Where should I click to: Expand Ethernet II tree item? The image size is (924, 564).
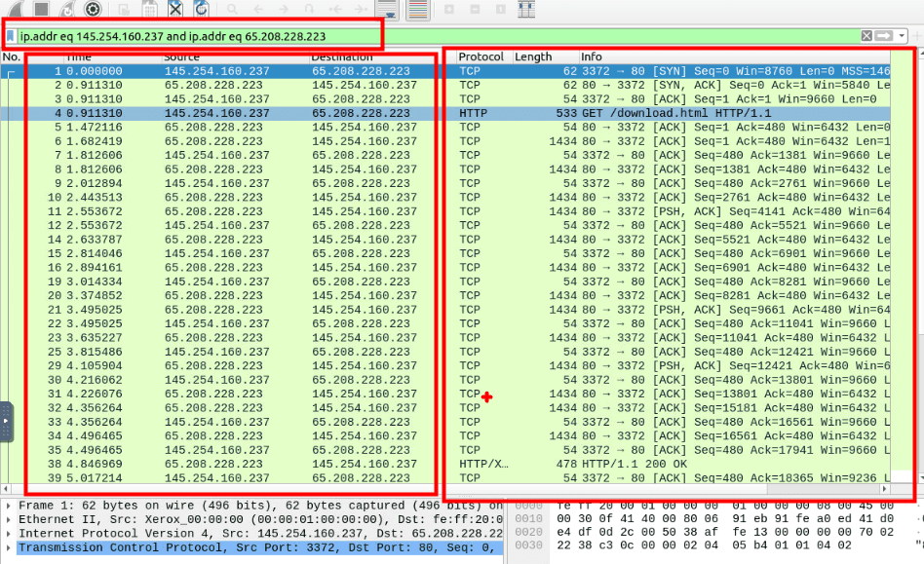[10, 520]
